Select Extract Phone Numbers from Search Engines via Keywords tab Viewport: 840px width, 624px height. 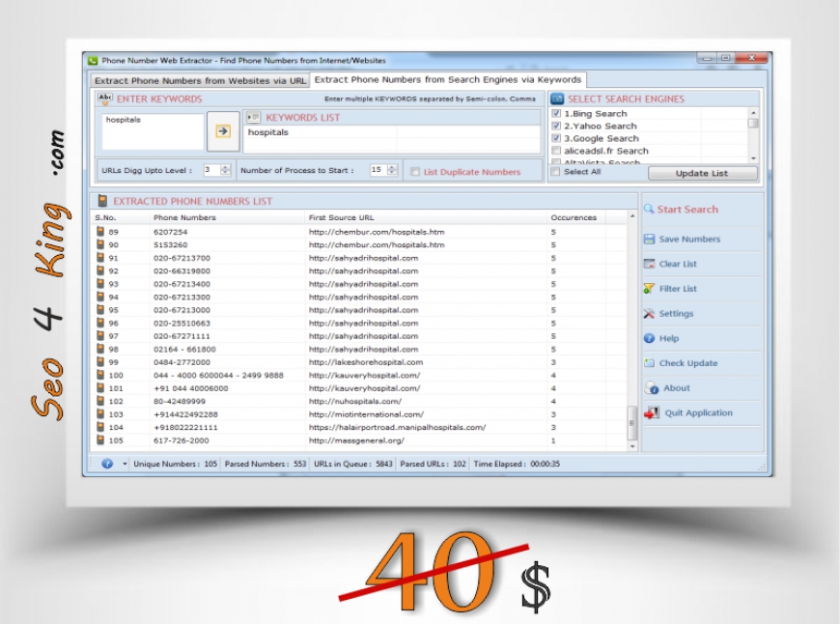pyautogui.click(x=448, y=79)
